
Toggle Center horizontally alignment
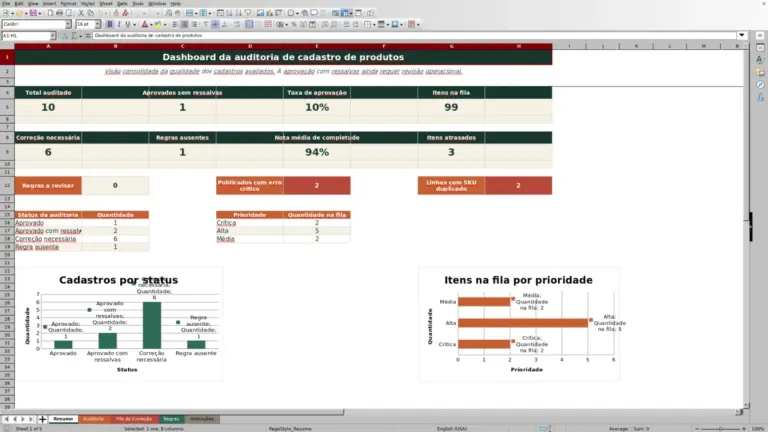pos(184,24)
